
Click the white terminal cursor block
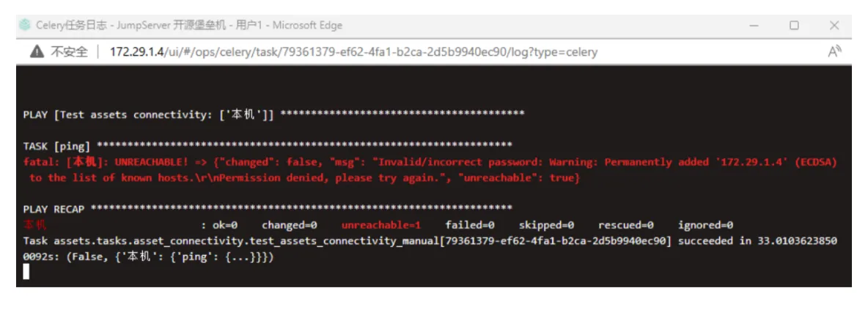pos(26,272)
